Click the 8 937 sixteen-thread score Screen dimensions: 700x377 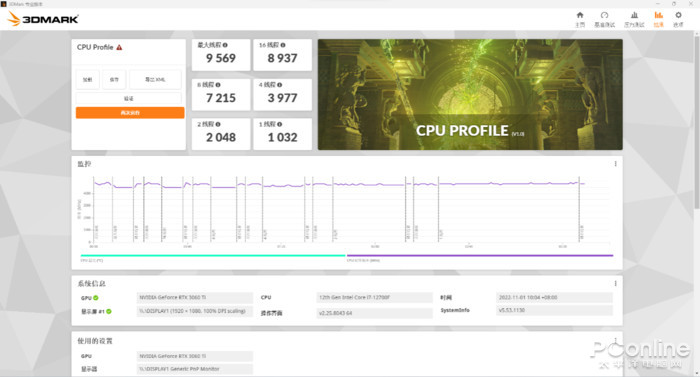[282, 59]
